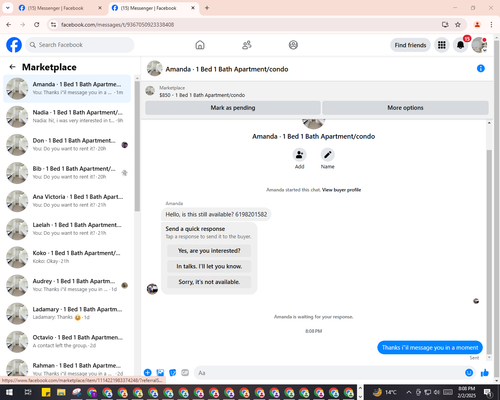
Task: Click the Marketplace listing thumbnail in banner
Action: pyautogui.click(x=150, y=91)
